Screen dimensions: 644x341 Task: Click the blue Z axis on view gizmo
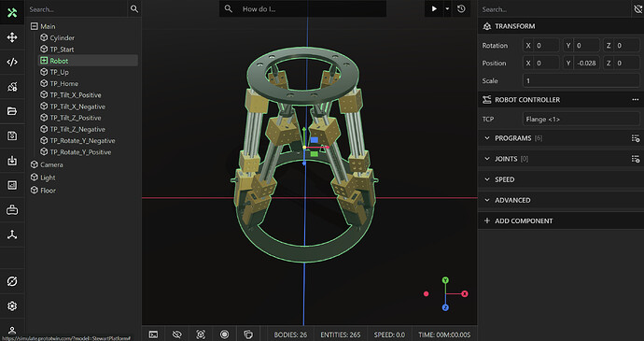pyautogui.click(x=445, y=307)
